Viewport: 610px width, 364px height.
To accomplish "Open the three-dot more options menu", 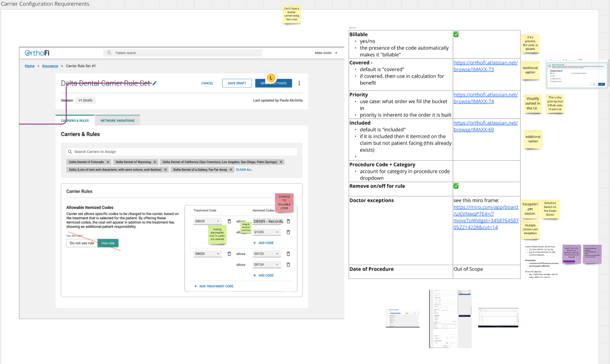I will 299,83.
